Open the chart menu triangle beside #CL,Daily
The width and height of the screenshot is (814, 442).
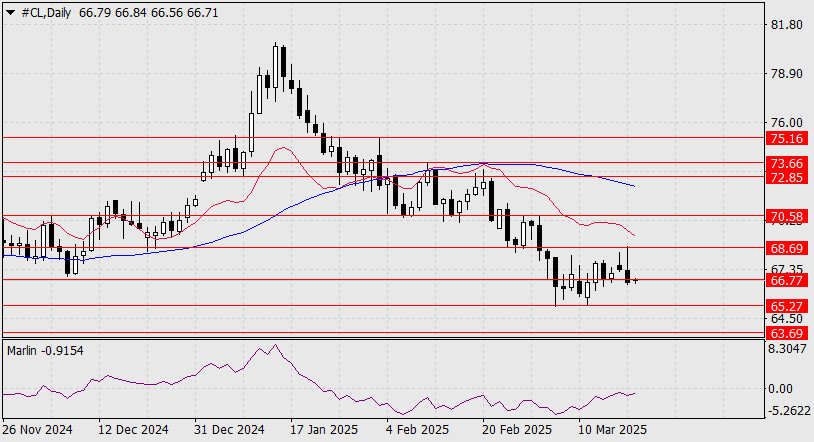(x=10, y=13)
